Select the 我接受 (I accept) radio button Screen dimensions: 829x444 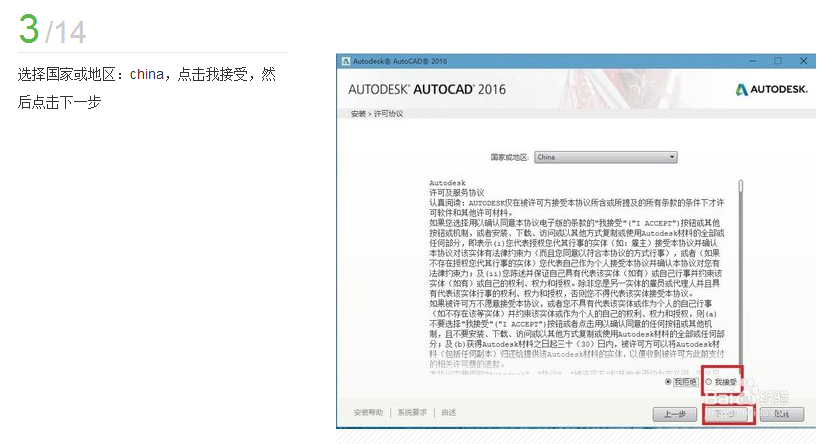pos(709,382)
